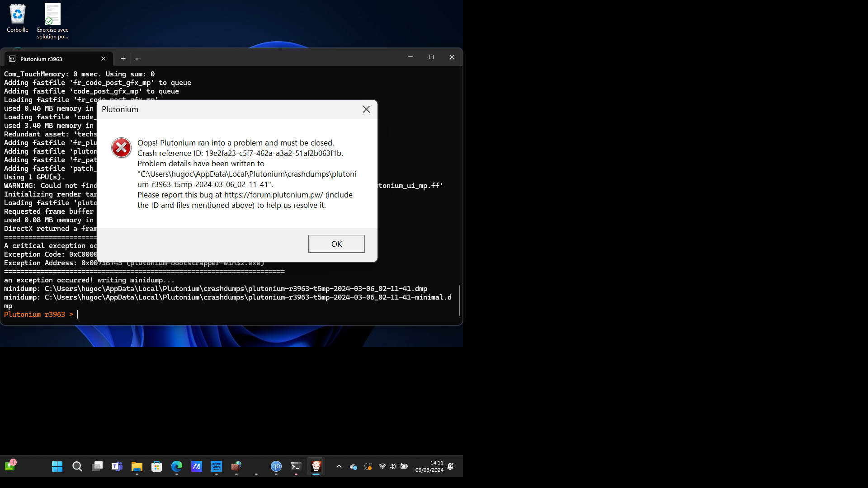Open the volume speaker tray icon
Viewport: 868px width, 488px height.
click(x=393, y=466)
